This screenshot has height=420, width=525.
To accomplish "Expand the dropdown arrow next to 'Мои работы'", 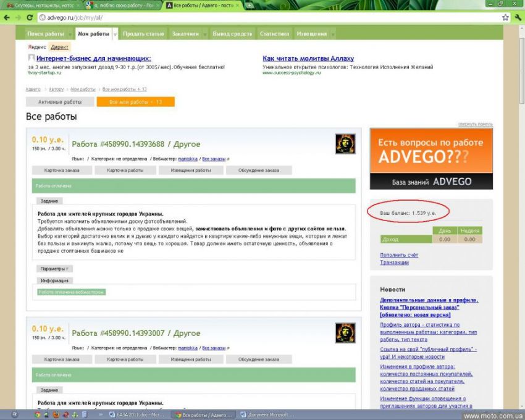I will pyautogui.click(x=115, y=34).
